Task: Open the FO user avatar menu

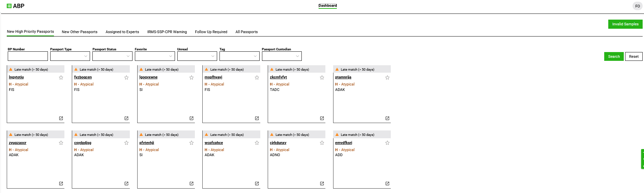Action: 637,6
